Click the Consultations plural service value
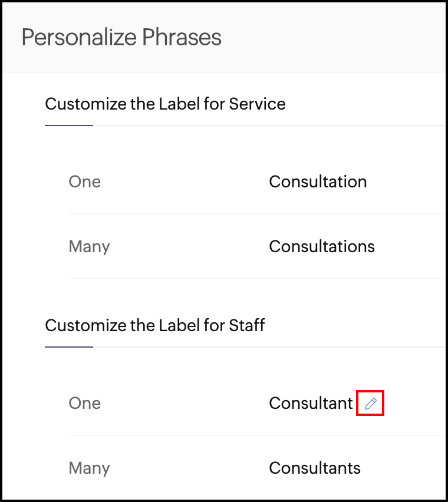Image resolution: width=448 pixels, height=502 pixels. click(x=322, y=246)
